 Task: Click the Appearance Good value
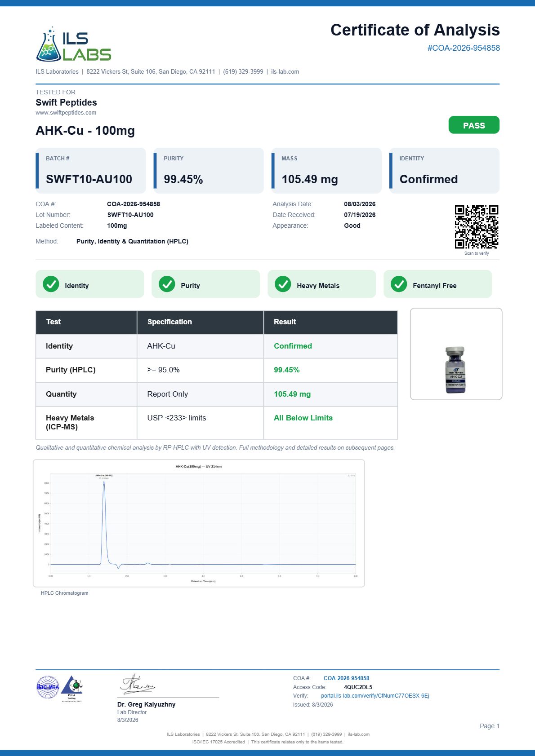click(352, 225)
